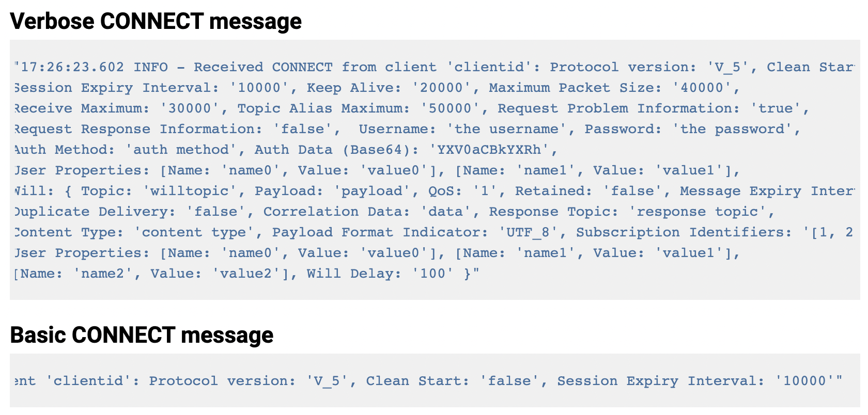Click the Password 'the password' value
Viewport: 868px width, 415px height.
(732, 129)
